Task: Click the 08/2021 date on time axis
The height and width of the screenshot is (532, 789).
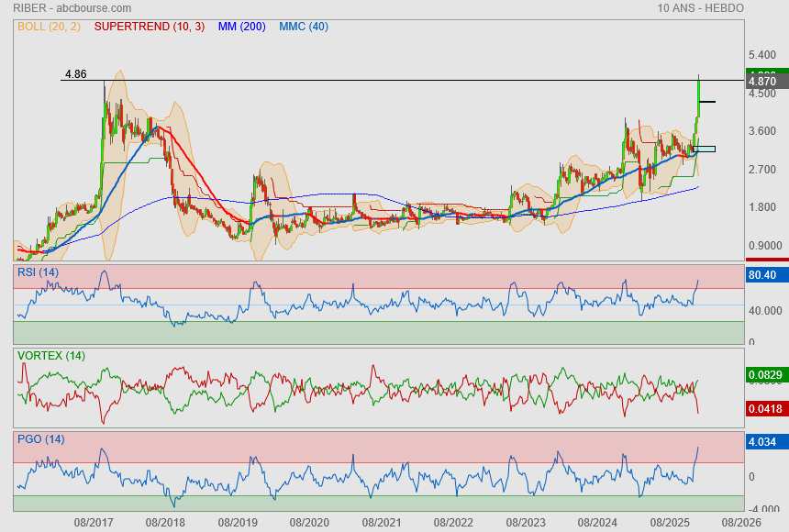Action: [x=382, y=522]
